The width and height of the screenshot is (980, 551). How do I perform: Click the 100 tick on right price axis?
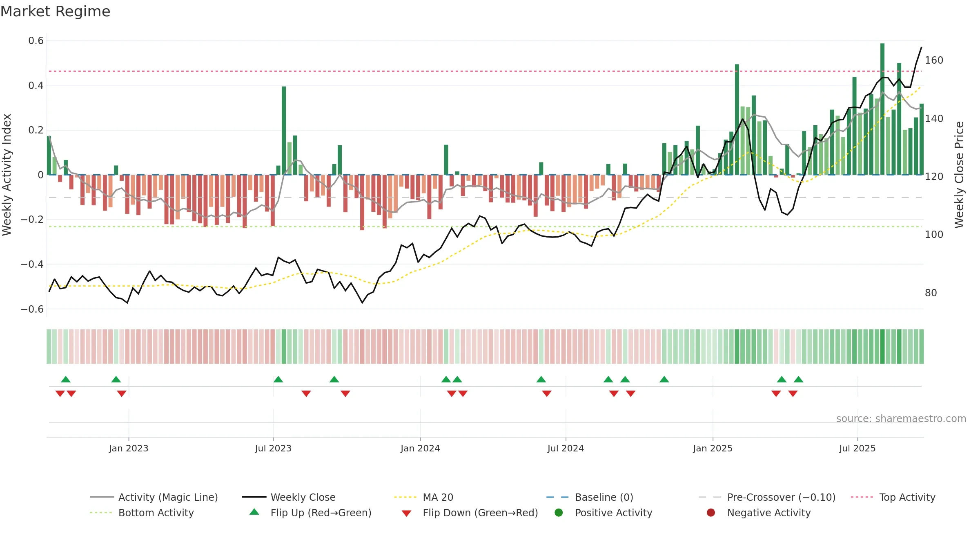click(934, 235)
